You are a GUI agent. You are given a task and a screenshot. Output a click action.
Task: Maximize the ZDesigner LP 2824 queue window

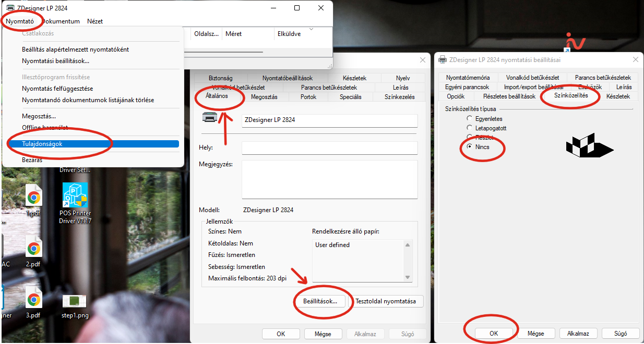297,8
